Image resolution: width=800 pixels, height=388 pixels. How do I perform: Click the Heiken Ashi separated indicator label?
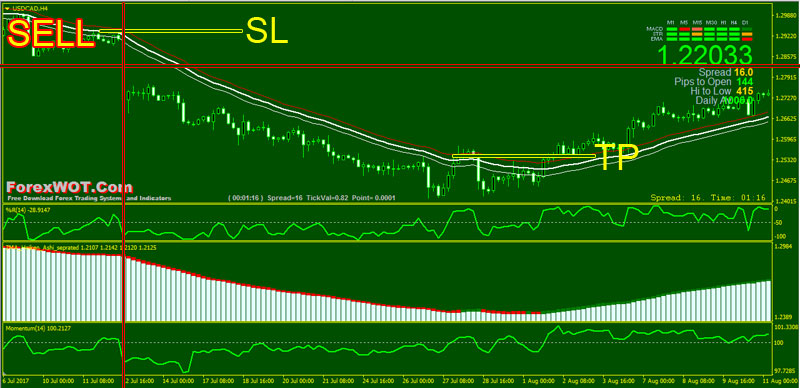81,248
